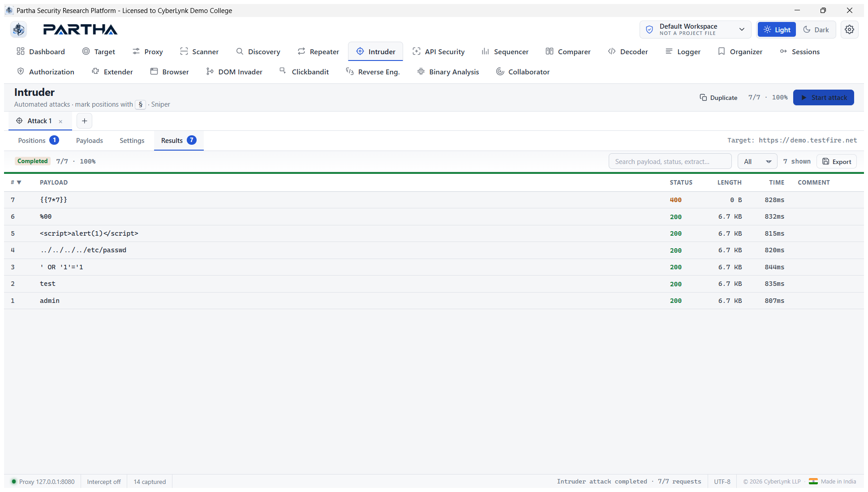Sort results by the # column
868x492 pixels.
click(16, 182)
